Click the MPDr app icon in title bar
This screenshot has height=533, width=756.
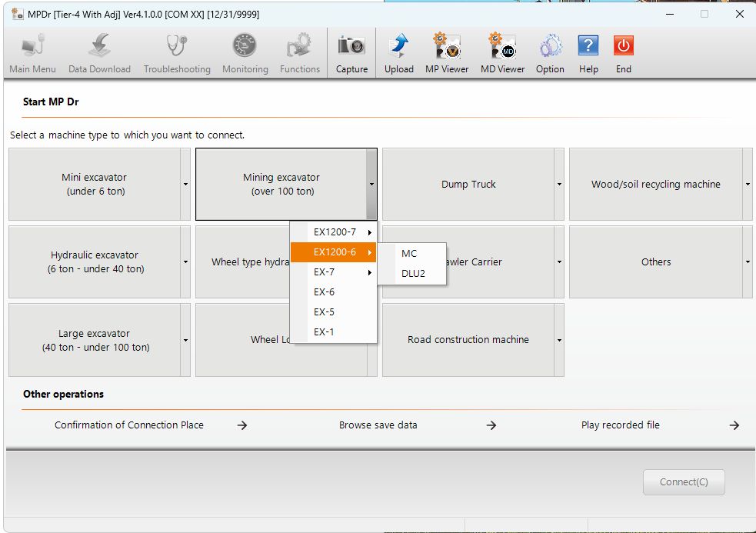[x=18, y=14]
